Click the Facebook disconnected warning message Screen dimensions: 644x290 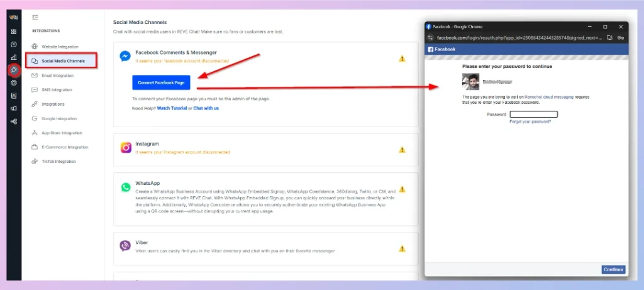[x=182, y=61]
